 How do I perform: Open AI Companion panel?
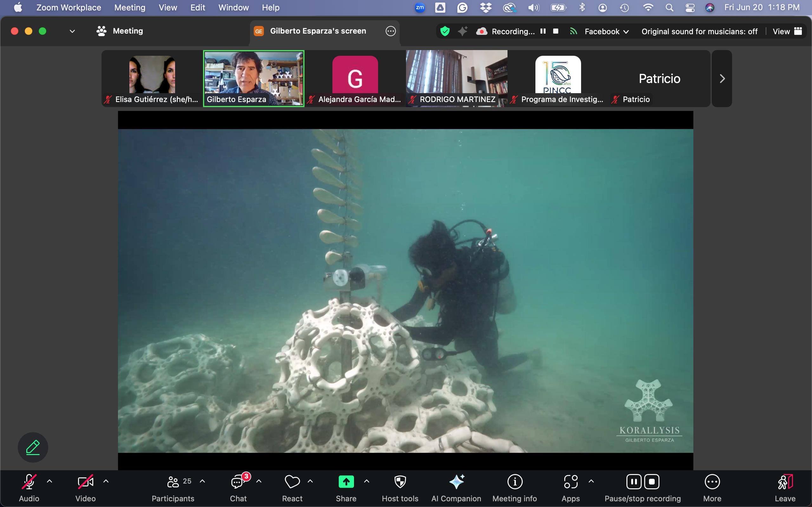(456, 482)
